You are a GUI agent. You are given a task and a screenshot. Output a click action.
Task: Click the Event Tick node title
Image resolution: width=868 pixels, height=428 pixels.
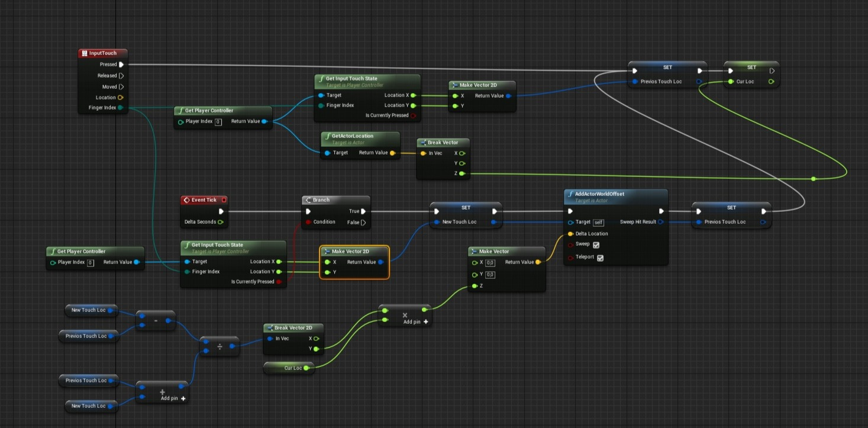[204, 200]
